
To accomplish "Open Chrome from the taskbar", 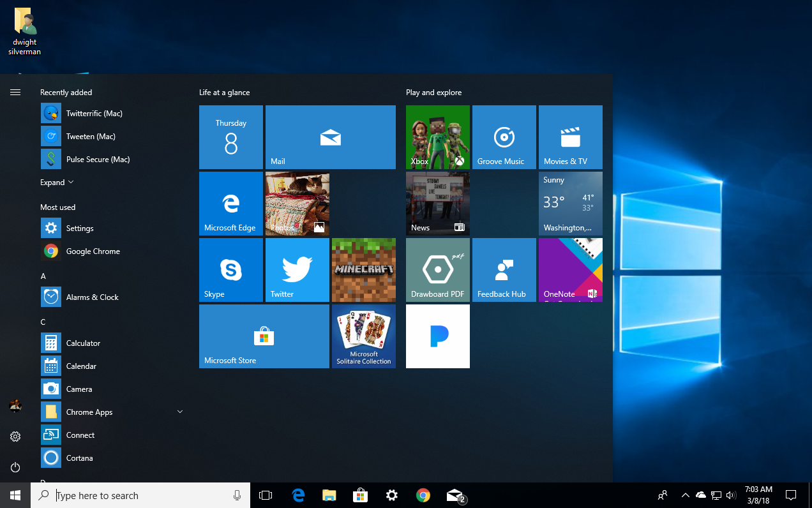I will pyautogui.click(x=423, y=495).
